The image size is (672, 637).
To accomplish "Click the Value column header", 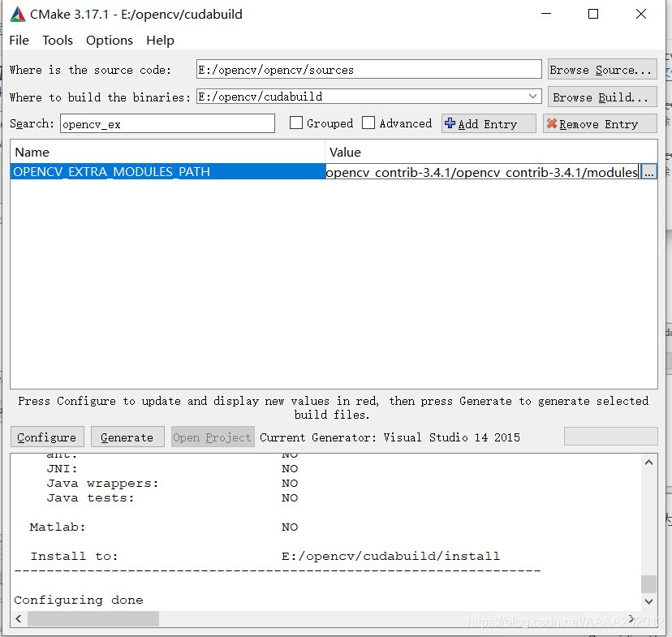I will tap(491, 153).
